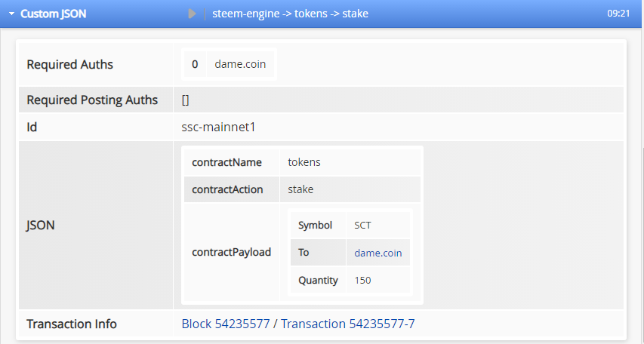The image size is (644, 344).
Task: Click the index 0 cell in Required Auths
Action: click(x=195, y=64)
